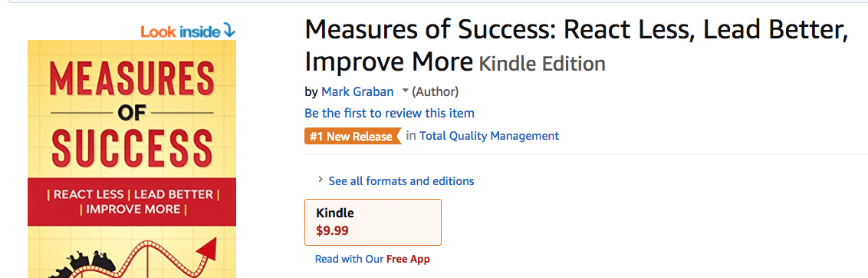This screenshot has height=278, width=868.
Task: Click the bold Free App text
Action: click(x=408, y=259)
